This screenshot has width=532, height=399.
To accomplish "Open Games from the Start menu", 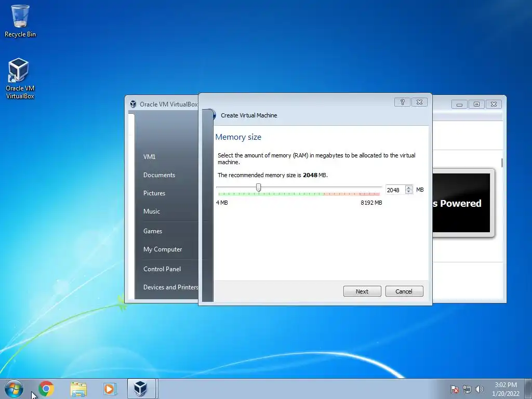I will click(x=153, y=231).
